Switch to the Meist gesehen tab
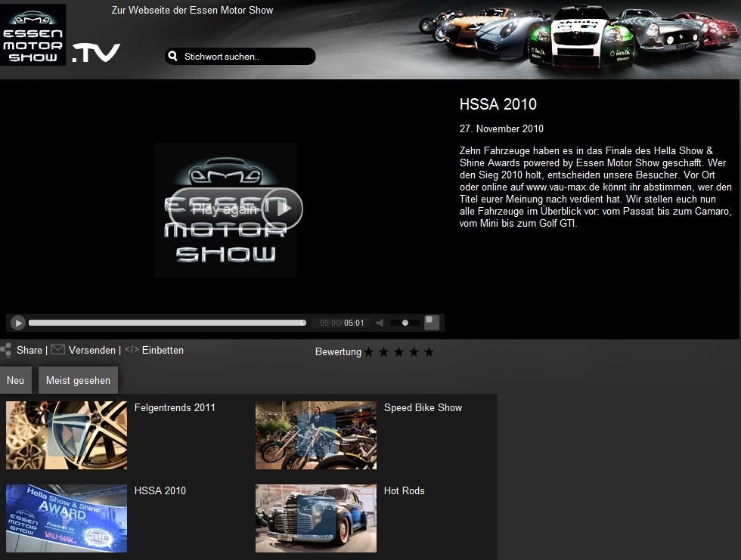Screen dimensions: 741x560 [78, 381]
